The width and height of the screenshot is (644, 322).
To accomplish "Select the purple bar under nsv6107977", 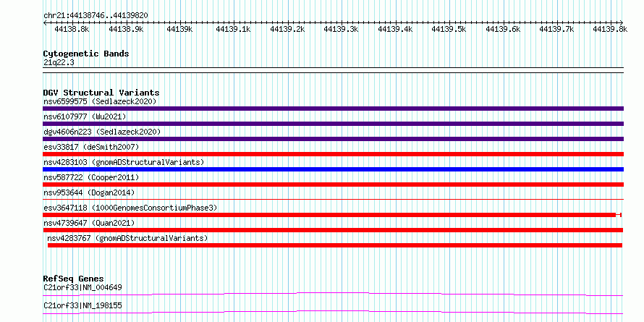I will pyautogui.click(x=333, y=124).
